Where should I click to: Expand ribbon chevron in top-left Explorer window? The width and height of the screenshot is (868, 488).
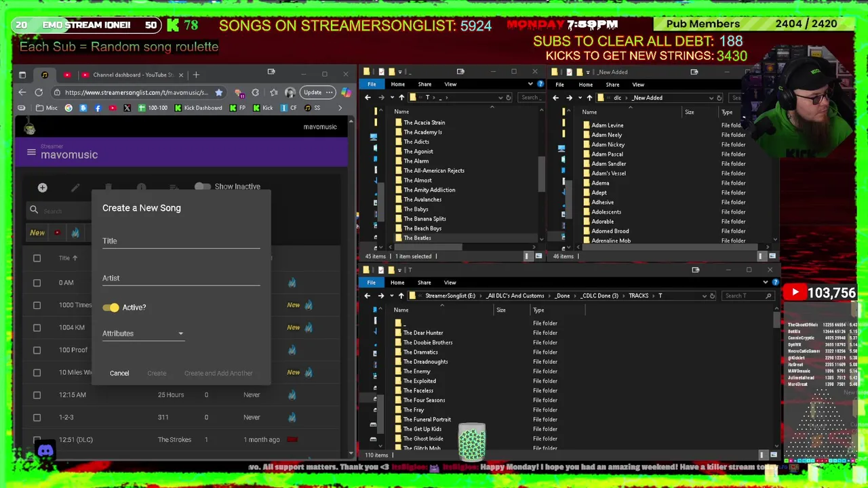(530, 84)
